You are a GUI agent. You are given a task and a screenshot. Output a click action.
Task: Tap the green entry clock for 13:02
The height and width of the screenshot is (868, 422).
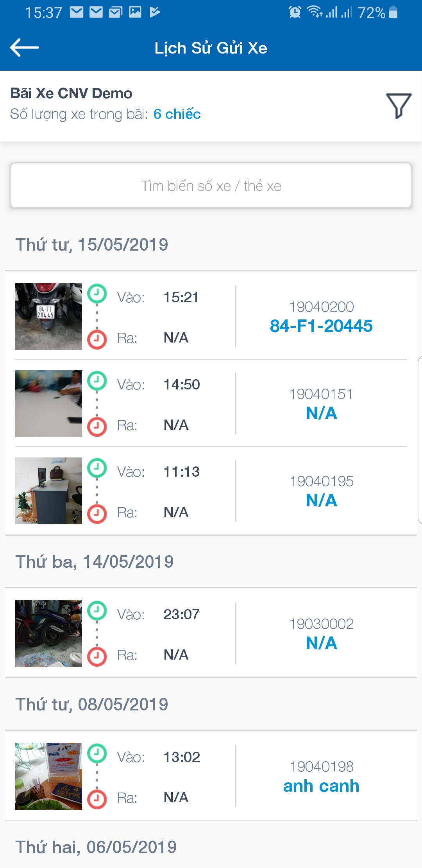point(97,753)
